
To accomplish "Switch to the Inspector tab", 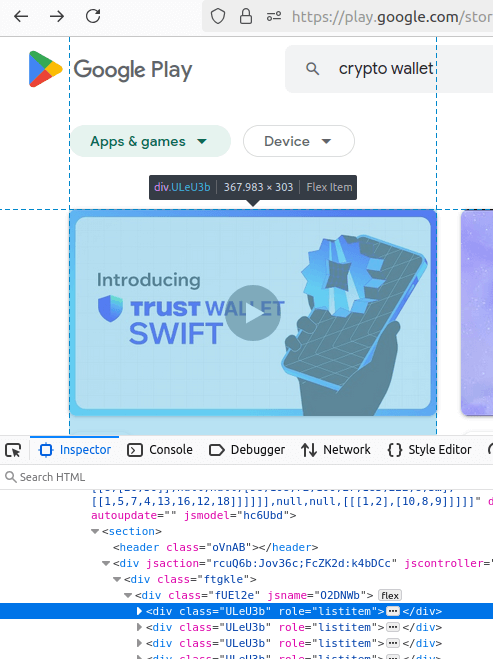I will pyautogui.click(x=75, y=450).
